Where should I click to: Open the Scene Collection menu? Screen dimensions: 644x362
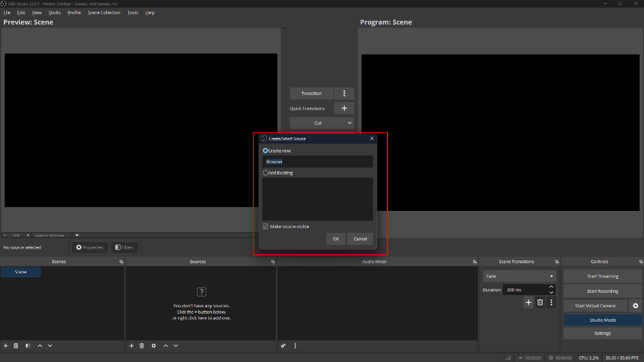[104, 13]
